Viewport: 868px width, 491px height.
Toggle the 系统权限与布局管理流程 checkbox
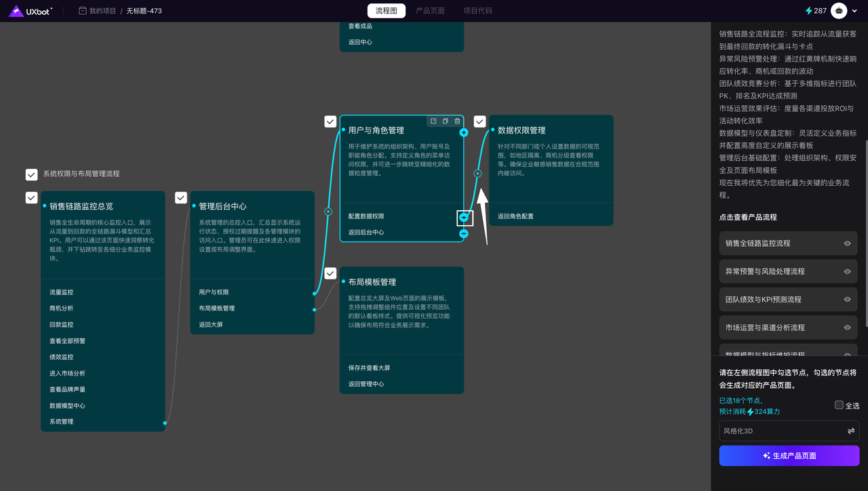click(31, 174)
